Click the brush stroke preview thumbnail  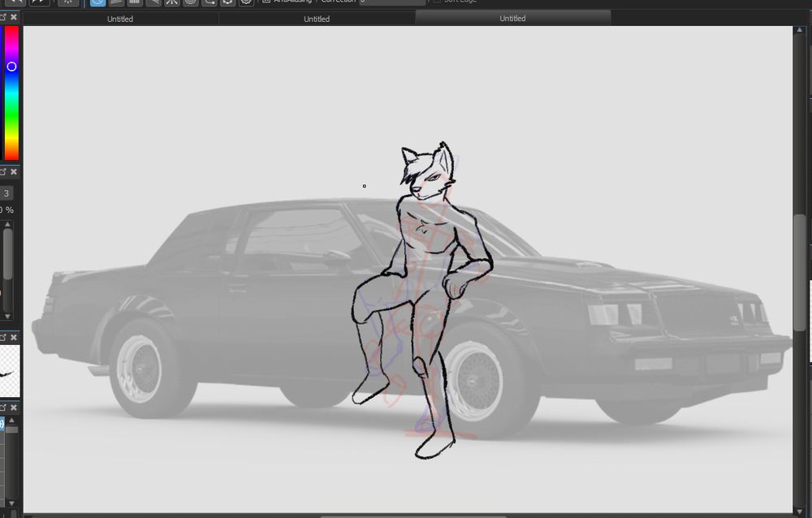pos(9,371)
